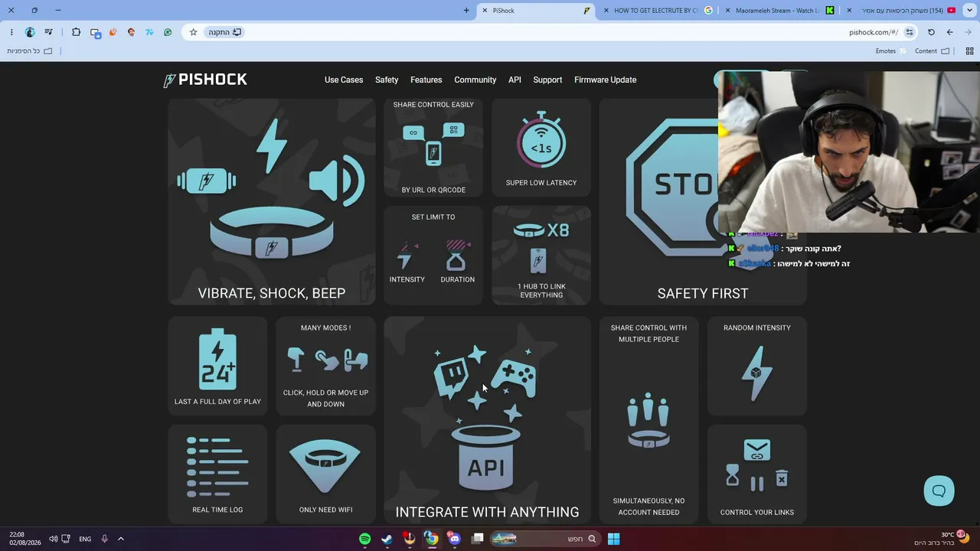
Task: Open the Use Cases menu item
Action: click(344, 80)
